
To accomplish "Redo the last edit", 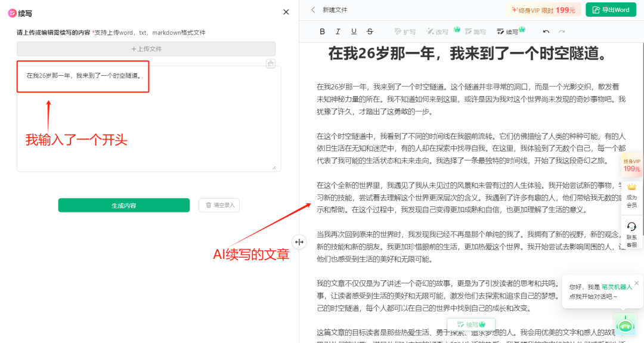I will click(562, 32).
